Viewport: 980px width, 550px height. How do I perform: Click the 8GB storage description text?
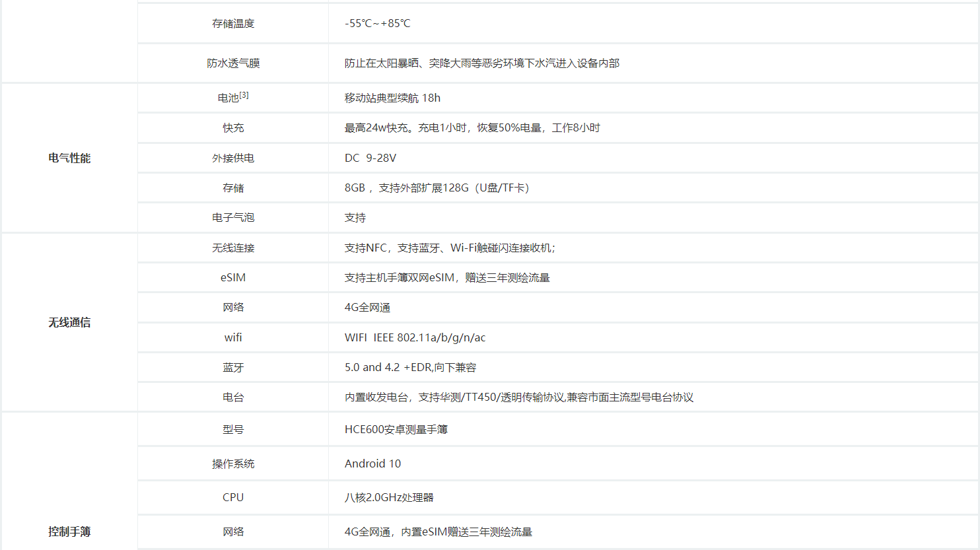[437, 188]
